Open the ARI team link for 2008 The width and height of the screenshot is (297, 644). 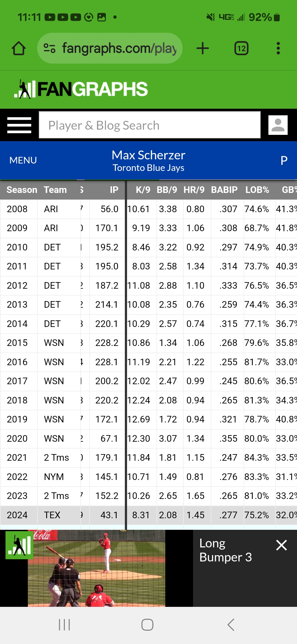click(51, 209)
